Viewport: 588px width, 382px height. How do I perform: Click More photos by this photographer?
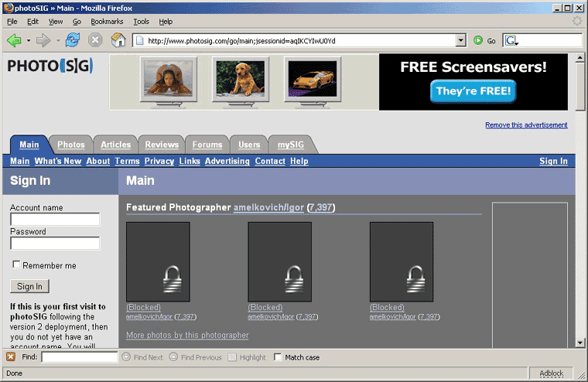(187, 335)
